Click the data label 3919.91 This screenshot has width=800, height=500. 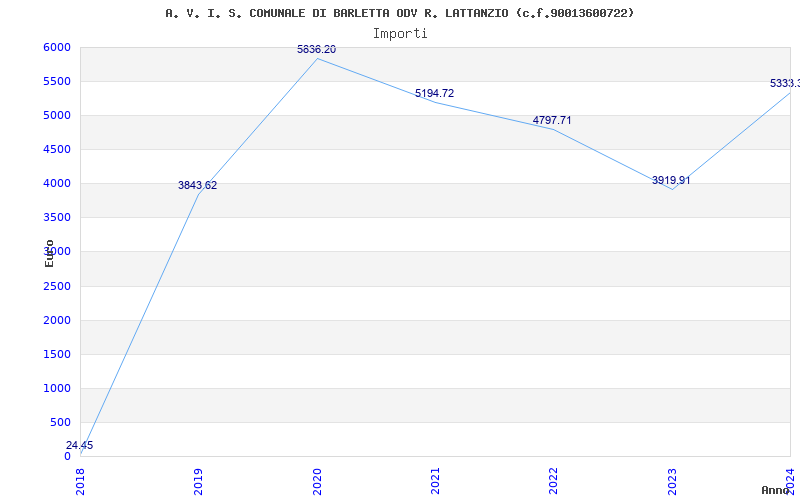pyautogui.click(x=671, y=181)
